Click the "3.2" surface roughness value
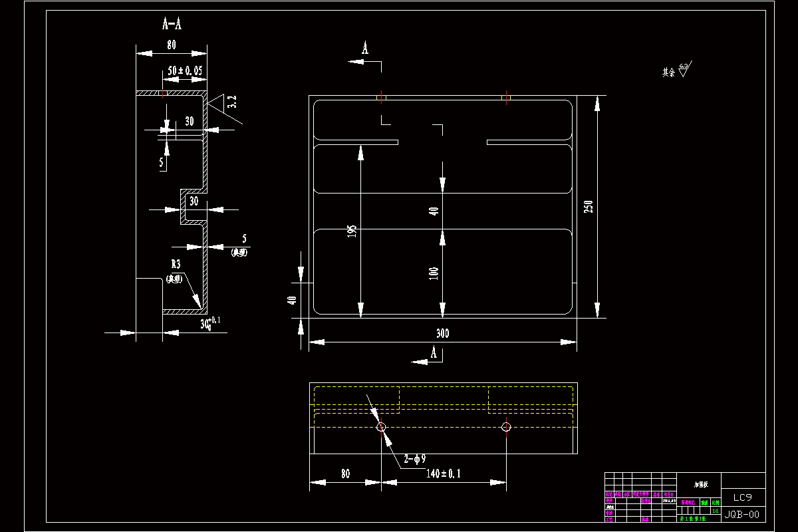The width and height of the screenshot is (798, 532). [x=231, y=102]
